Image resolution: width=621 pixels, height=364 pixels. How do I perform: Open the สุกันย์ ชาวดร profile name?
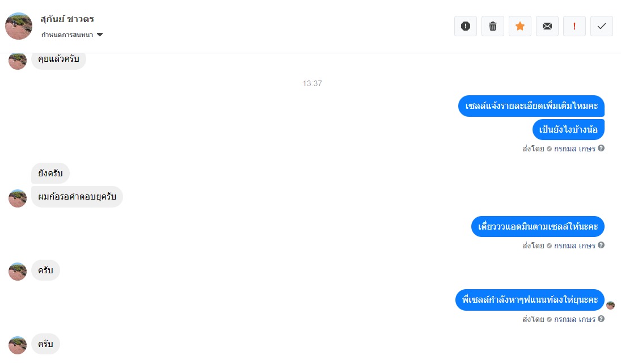67,19
